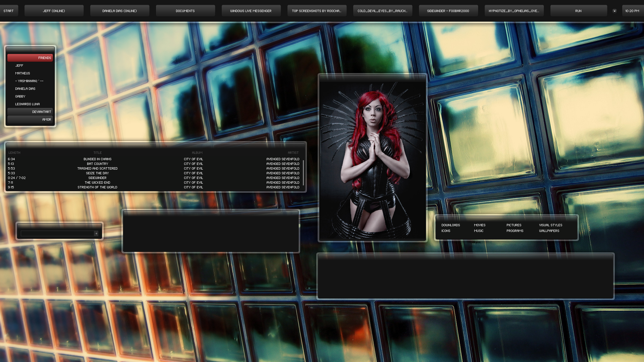Select the playing track Sidewinder
644x362 pixels.
click(x=154, y=178)
